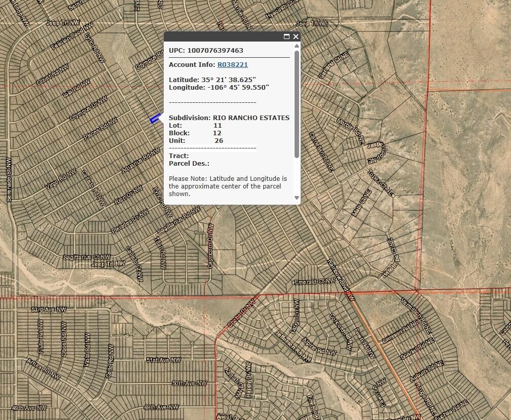Click the Emerald Ct NW map label
Screen dimensions: 511x420
[314, 282]
